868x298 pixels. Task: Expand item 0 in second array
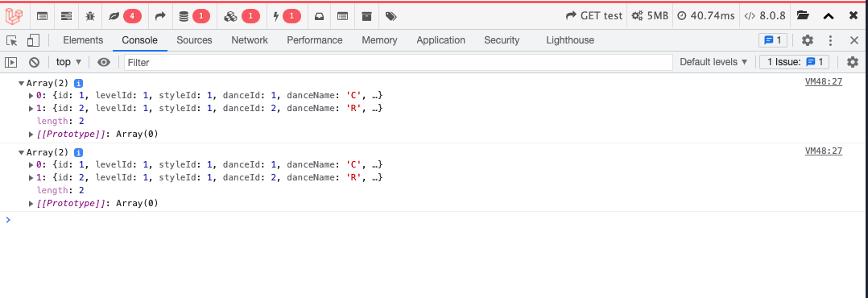point(31,164)
